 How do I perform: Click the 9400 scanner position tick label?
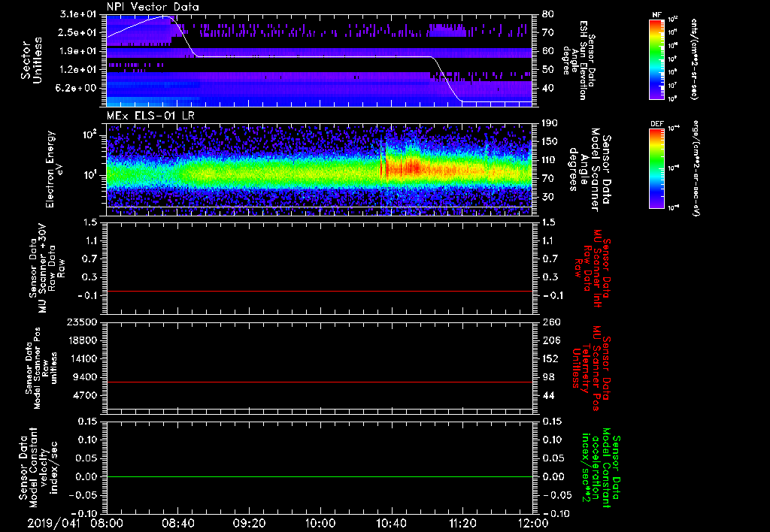[85, 377]
